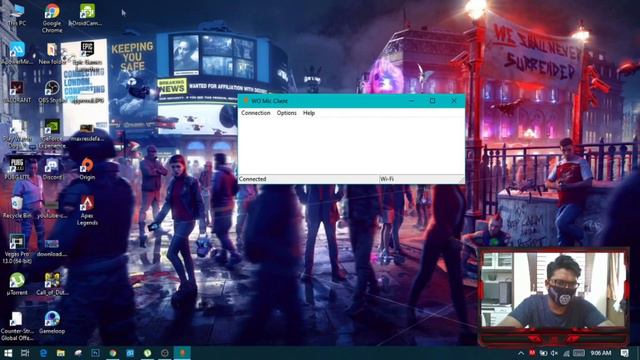Select the Counter-Strike Global Offensive shortcut

(17, 326)
